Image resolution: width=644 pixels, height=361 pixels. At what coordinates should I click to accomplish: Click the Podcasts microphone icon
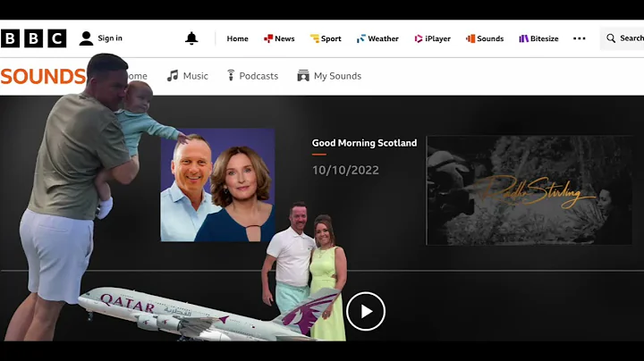coord(231,75)
